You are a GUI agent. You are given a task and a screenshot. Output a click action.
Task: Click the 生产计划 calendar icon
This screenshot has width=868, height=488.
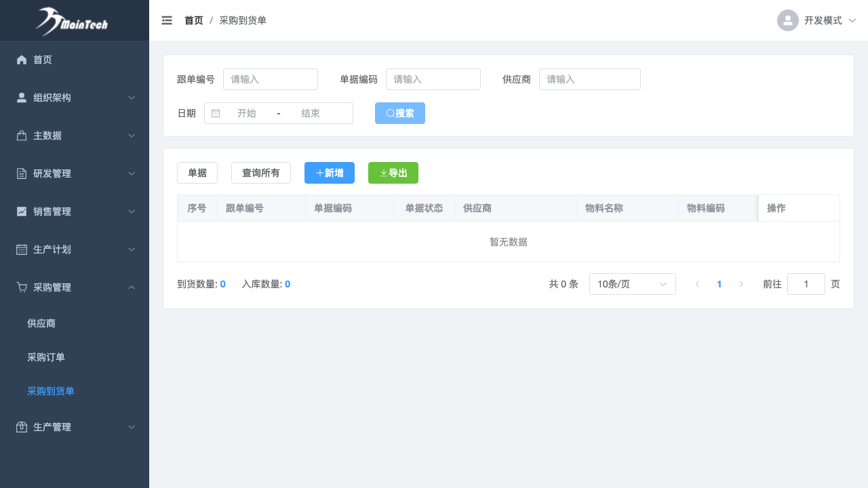(22, 249)
